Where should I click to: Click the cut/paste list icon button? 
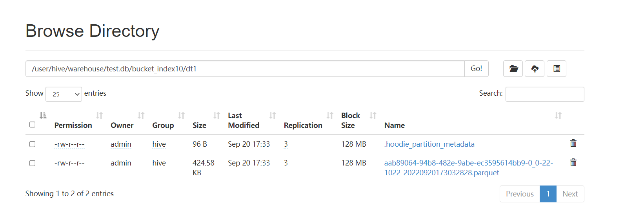click(x=557, y=69)
